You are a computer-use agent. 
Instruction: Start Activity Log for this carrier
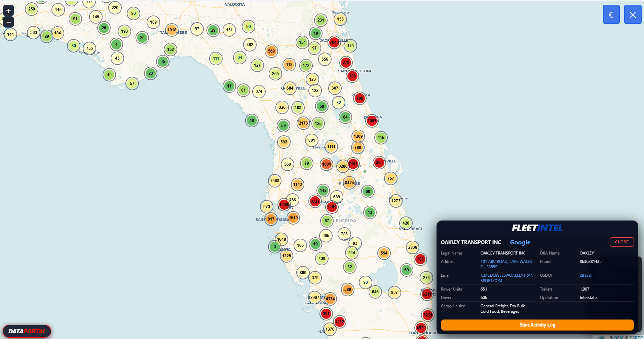pyautogui.click(x=537, y=325)
